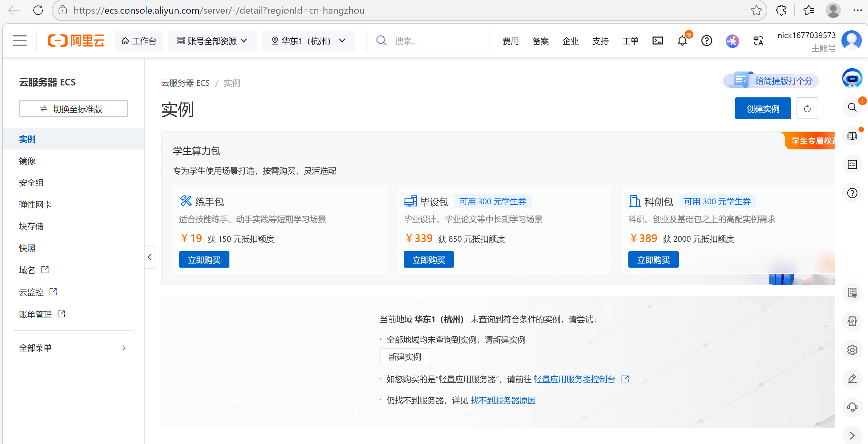This screenshot has height=444, width=868.
Task: Open the 找不到服务器原因 link
Action: (503, 400)
